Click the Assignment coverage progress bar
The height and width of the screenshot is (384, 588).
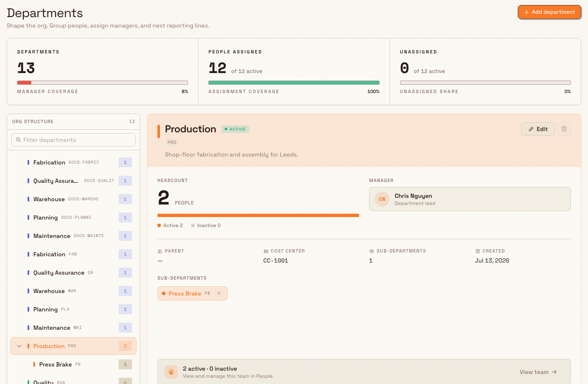294,83
